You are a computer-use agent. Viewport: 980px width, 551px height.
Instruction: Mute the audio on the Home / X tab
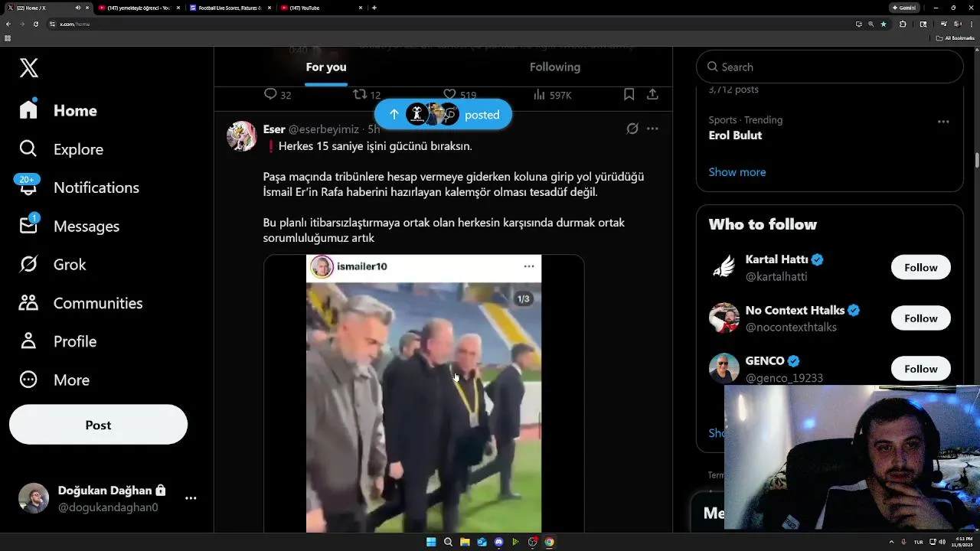[77, 8]
